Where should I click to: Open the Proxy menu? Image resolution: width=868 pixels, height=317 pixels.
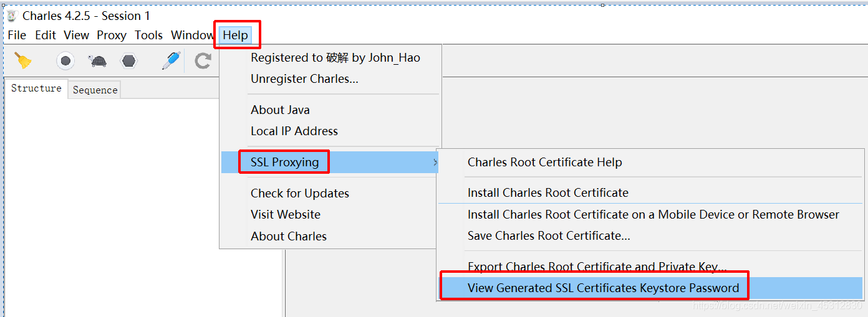coord(112,35)
